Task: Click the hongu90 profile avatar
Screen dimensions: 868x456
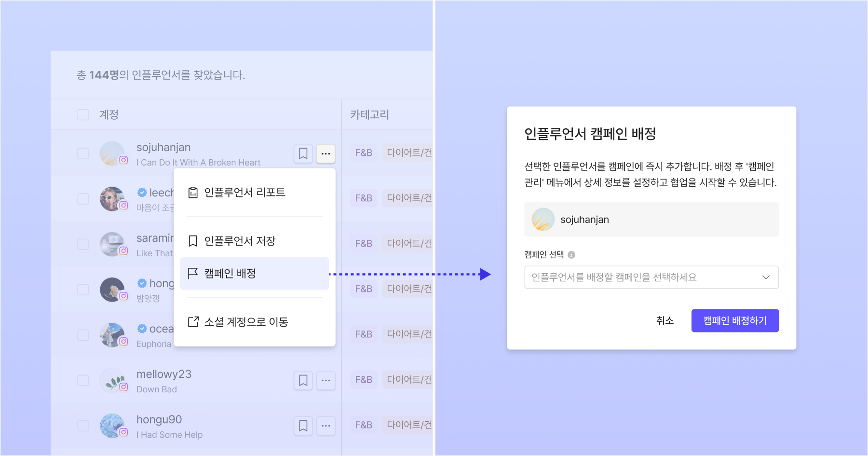Action: pos(112,426)
